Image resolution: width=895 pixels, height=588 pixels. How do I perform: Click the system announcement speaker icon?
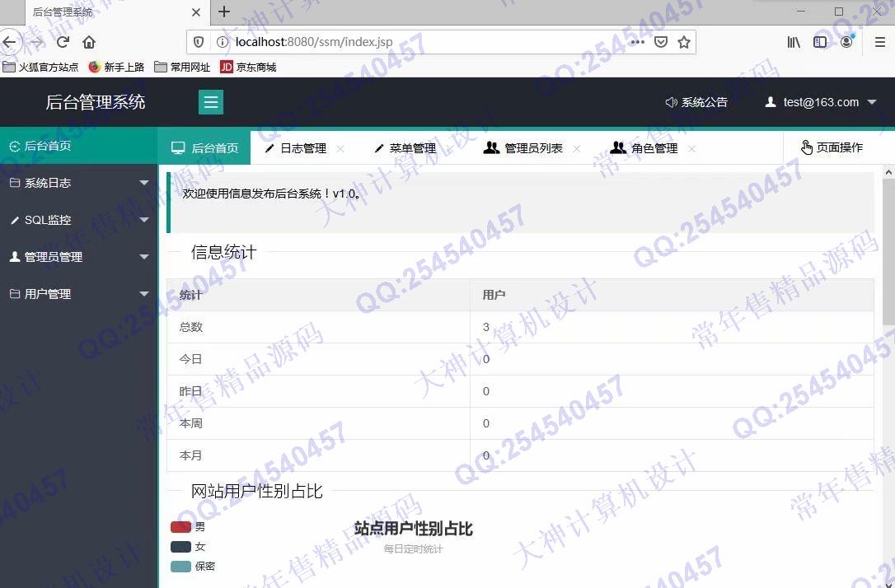pos(671,102)
